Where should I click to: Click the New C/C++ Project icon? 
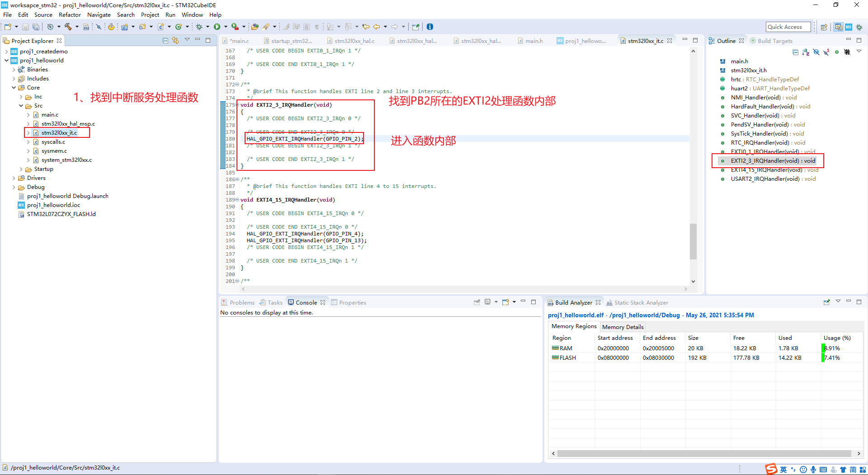[125, 27]
